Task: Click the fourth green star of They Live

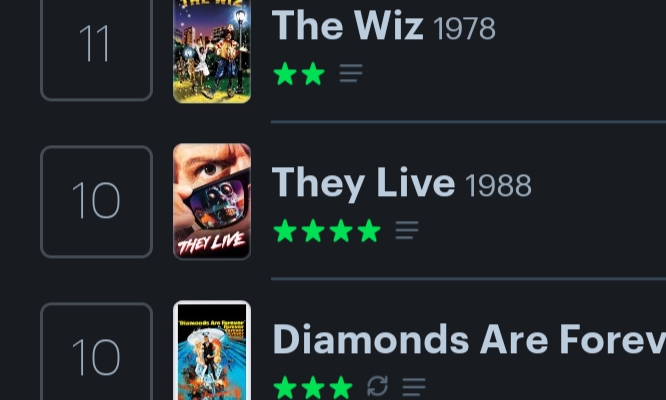Action: 369,231
